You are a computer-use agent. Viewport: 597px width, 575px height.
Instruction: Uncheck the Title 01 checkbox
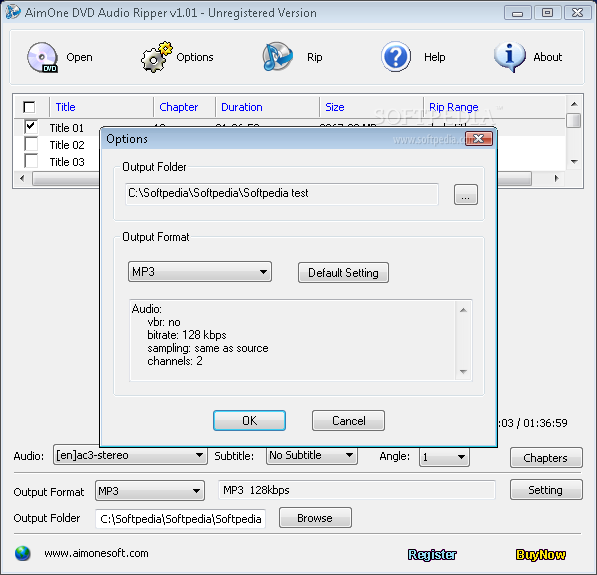tap(31, 127)
